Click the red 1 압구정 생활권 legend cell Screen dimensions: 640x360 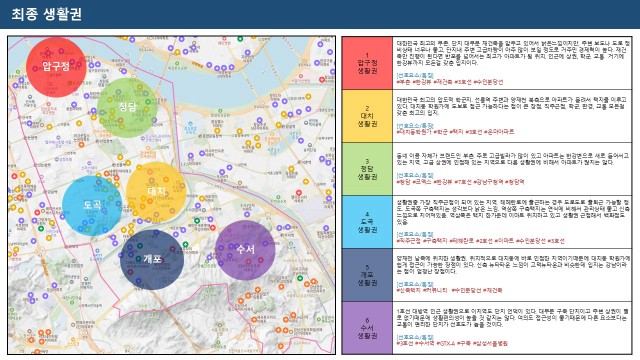pos(367,63)
